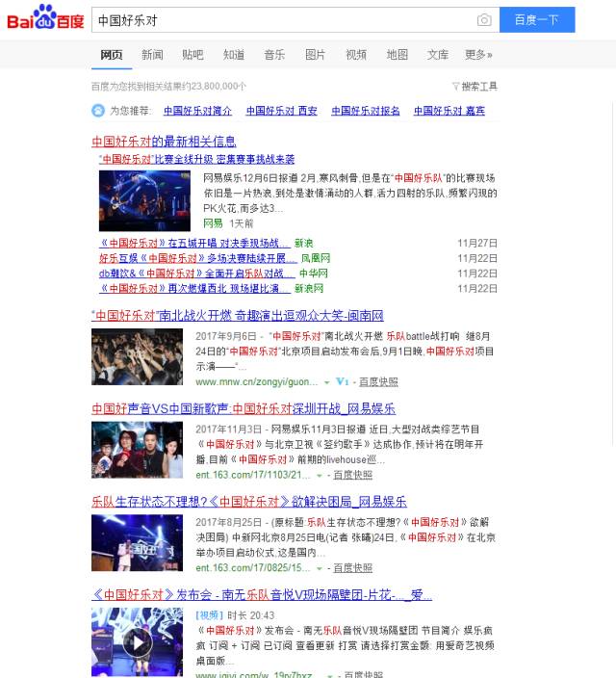Viewport: 616px width, 678px height.
Task: Open 新浪网 news 再次燃爆西北
Action: click(194, 288)
